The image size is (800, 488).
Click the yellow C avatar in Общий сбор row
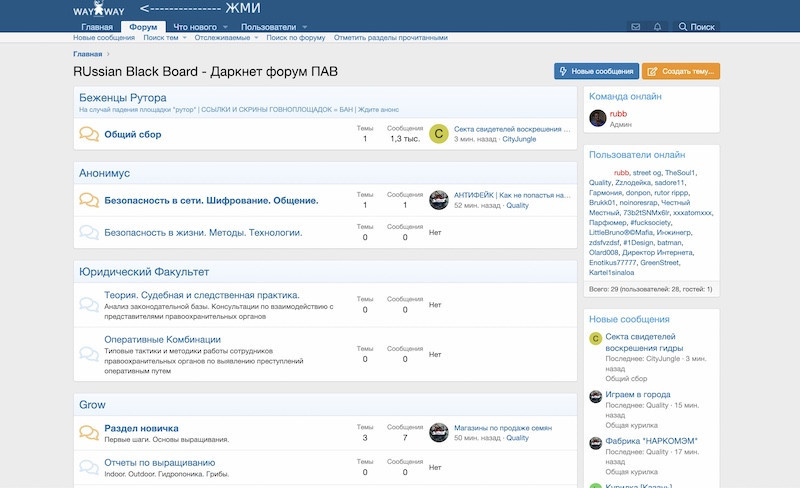[x=438, y=134]
